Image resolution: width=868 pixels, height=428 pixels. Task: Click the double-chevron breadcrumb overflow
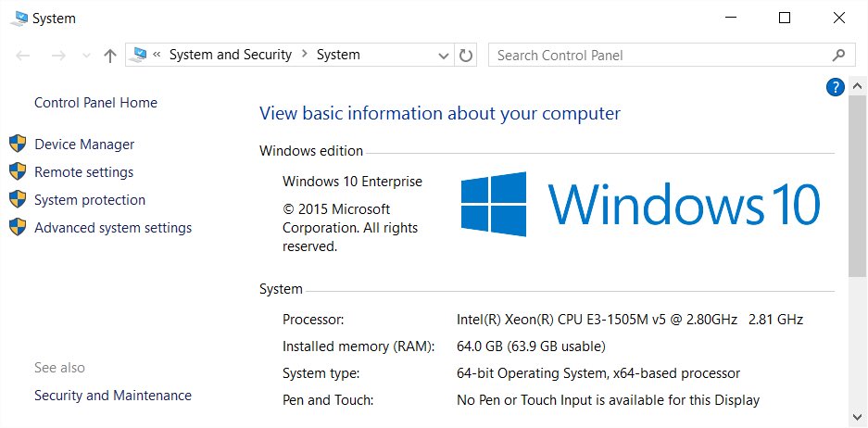(157, 55)
